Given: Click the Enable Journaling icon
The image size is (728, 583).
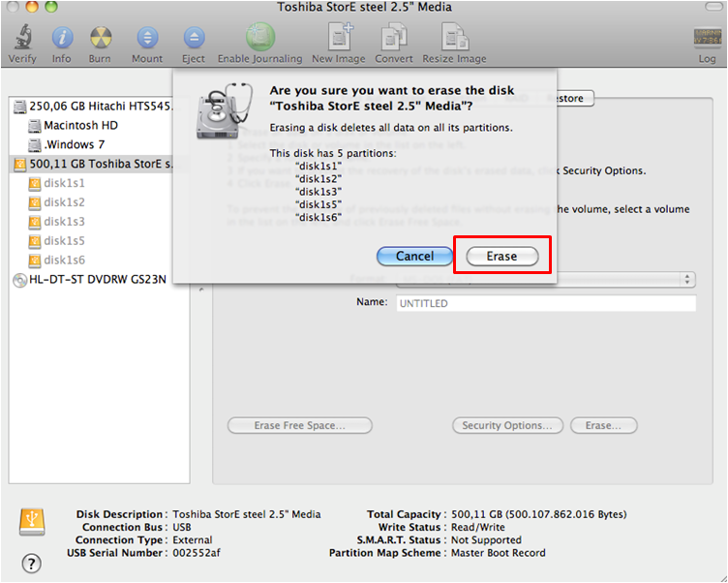Looking at the screenshot, I should tap(259, 38).
